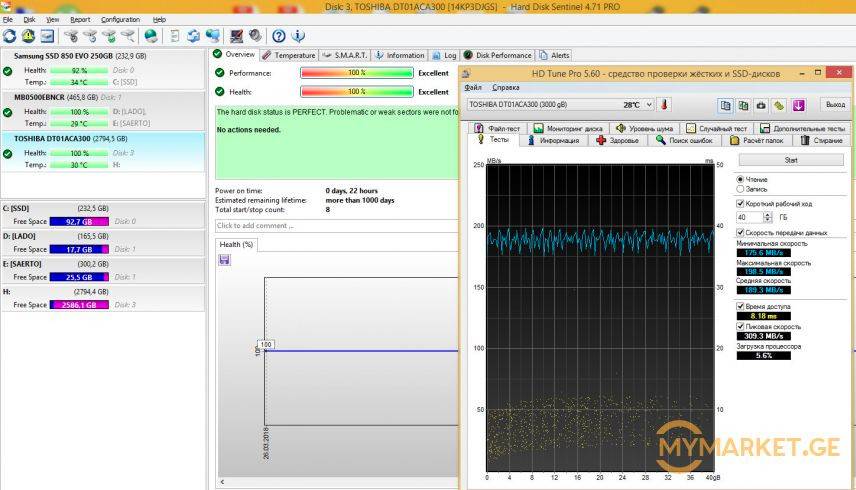Click the purple download arrow icon in HD Tune
The image size is (856, 490).
pyautogui.click(x=798, y=105)
